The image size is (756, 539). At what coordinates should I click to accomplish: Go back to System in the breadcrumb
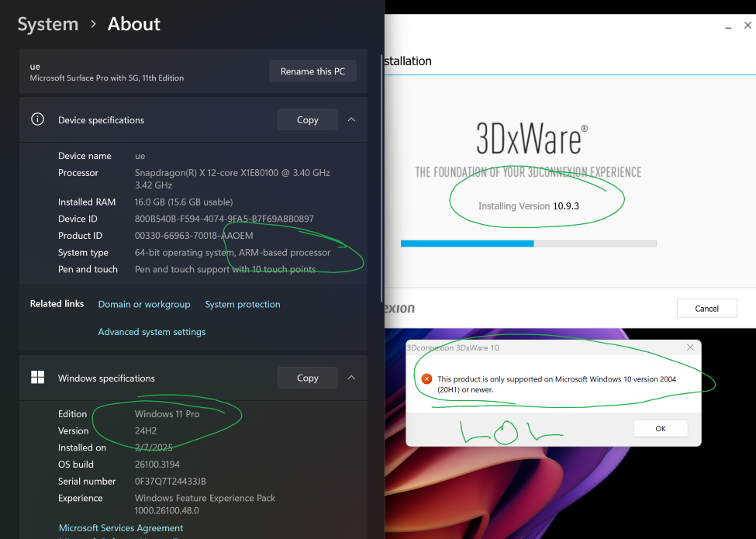pyautogui.click(x=48, y=24)
